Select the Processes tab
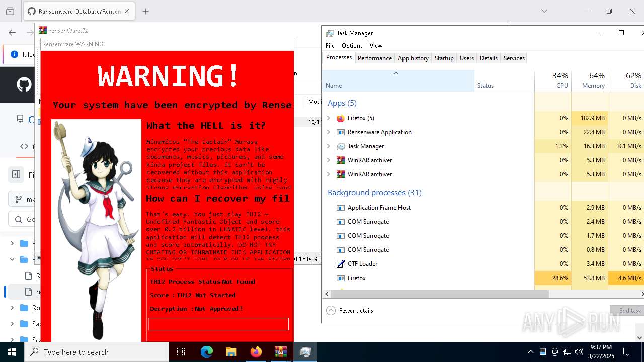 (339, 58)
